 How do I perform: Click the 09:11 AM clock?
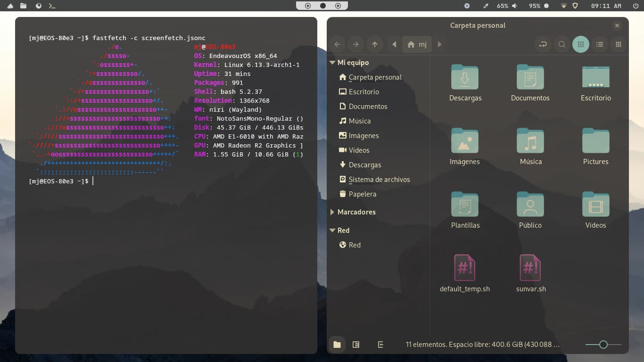pyautogui.click(x=607, y=6)
